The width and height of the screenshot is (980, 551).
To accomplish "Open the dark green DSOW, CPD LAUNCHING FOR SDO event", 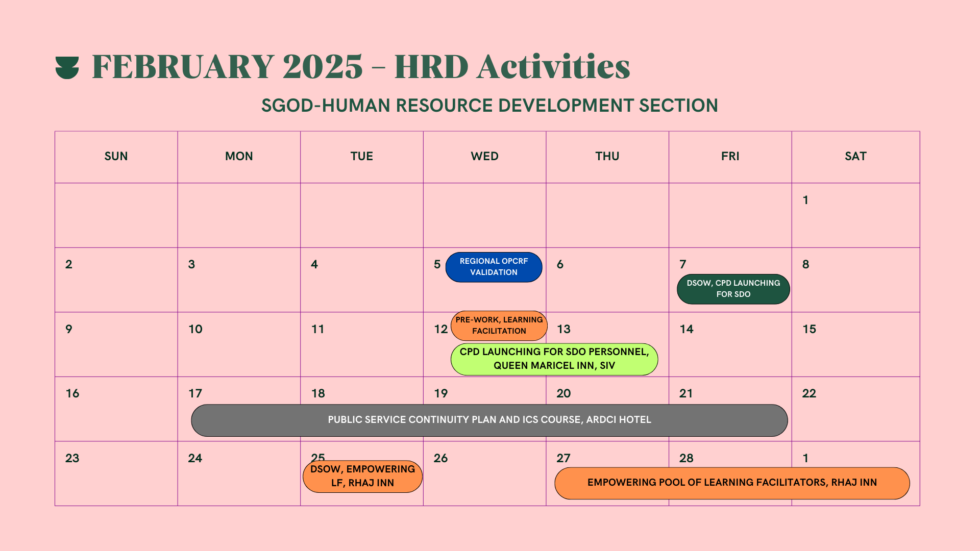I will point(732,289).
